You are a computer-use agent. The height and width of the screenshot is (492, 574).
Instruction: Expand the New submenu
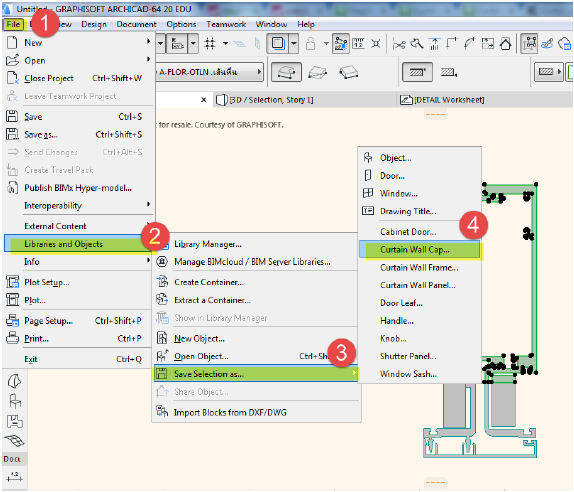(79, 43)
